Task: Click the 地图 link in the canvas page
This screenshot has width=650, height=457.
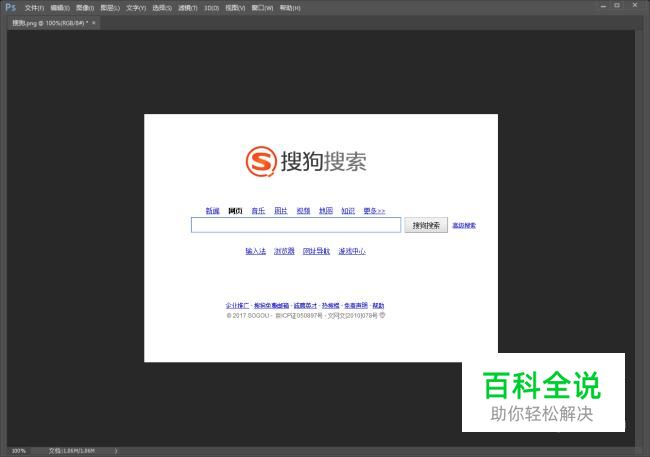Action: point(326,211)
